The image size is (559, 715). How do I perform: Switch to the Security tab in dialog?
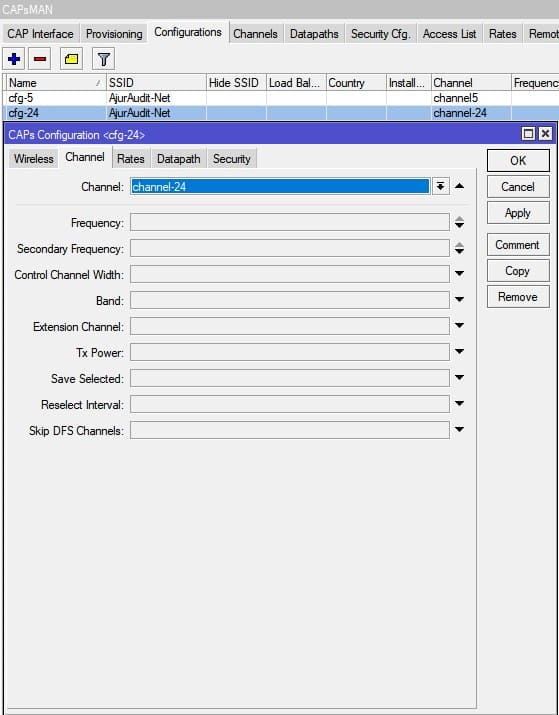[232, 159]
